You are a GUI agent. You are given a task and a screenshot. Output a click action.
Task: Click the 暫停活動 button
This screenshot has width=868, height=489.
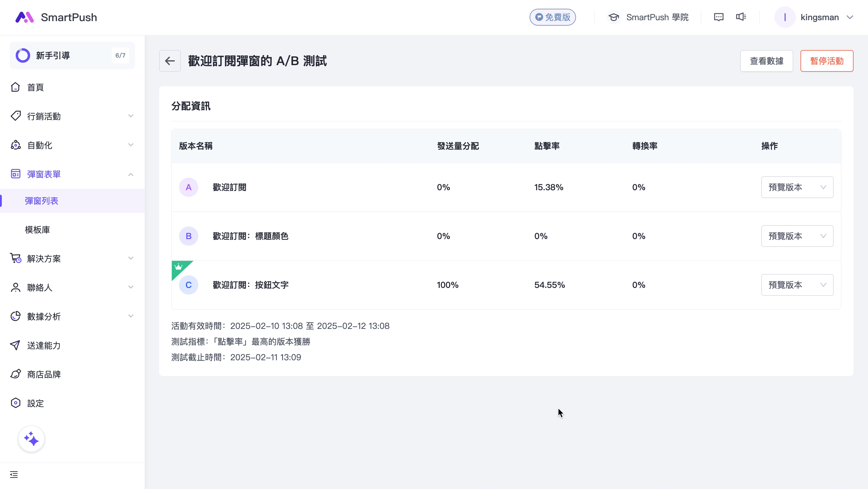tap(826, 61)
